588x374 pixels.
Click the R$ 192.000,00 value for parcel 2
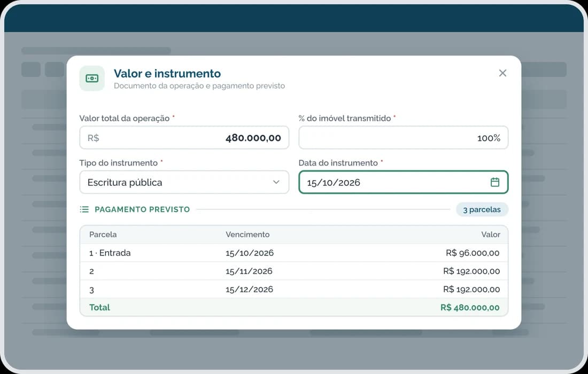click(471, 271)
